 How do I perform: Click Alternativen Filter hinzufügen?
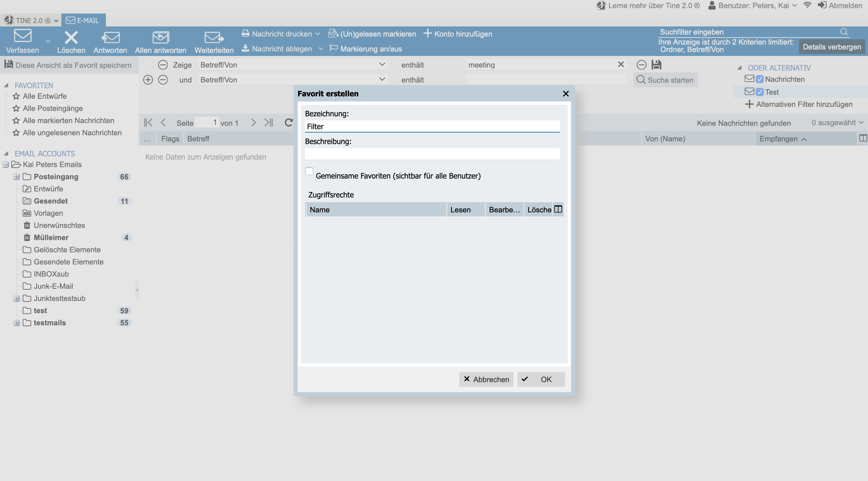point(799,104)
